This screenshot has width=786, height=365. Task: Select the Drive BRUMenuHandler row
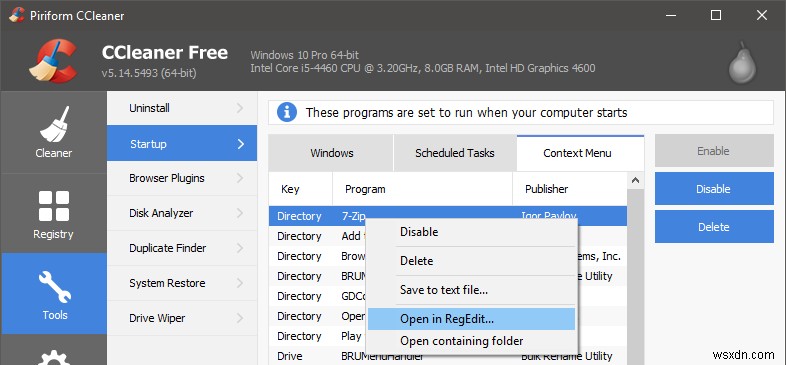[448, 356]
